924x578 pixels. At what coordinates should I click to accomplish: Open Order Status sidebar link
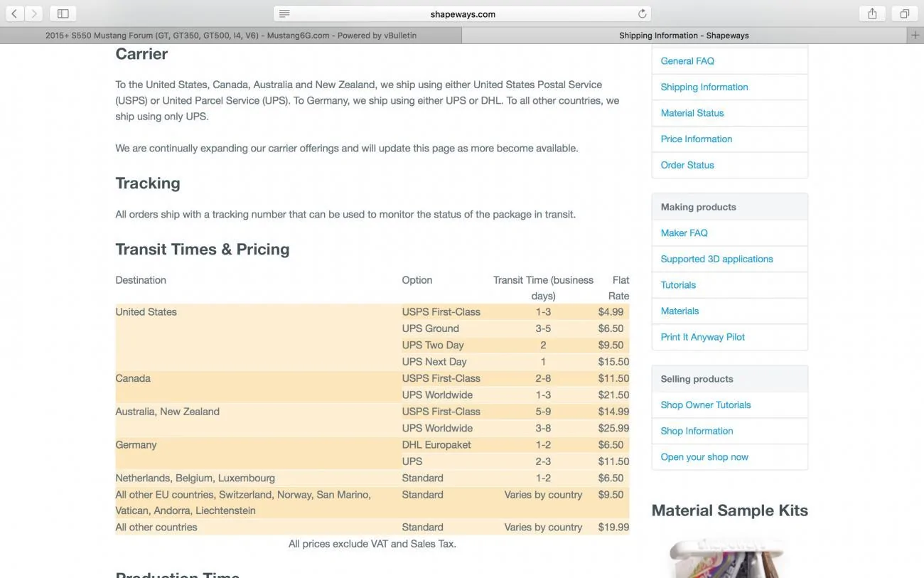687,165
